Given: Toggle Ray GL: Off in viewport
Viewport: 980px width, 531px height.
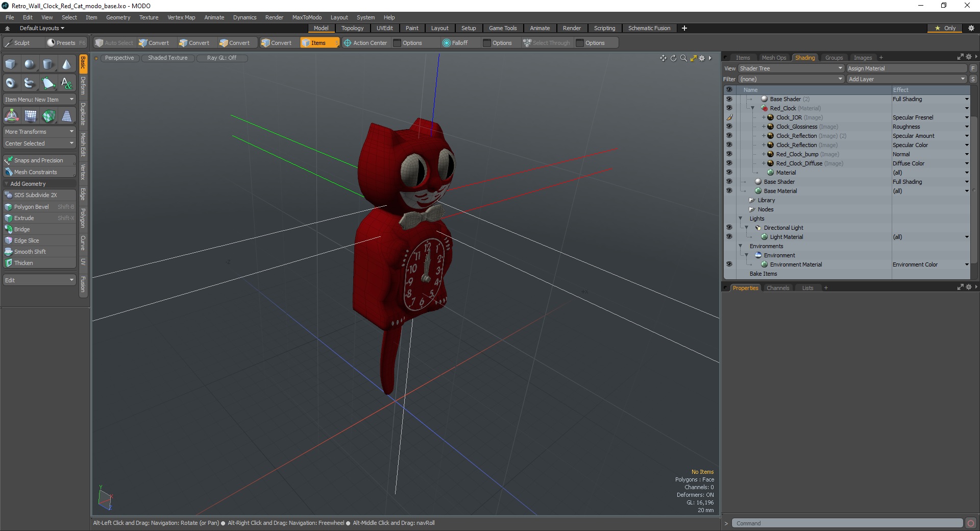Looking at the screenshot, I should click(222, 58).
